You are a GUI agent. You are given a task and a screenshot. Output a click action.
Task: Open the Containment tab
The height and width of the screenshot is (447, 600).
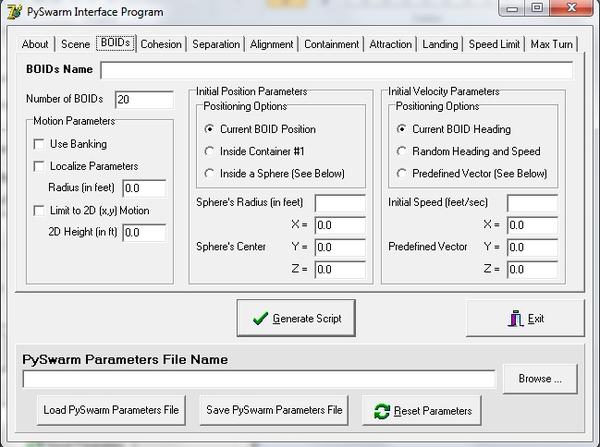[331, 44]
